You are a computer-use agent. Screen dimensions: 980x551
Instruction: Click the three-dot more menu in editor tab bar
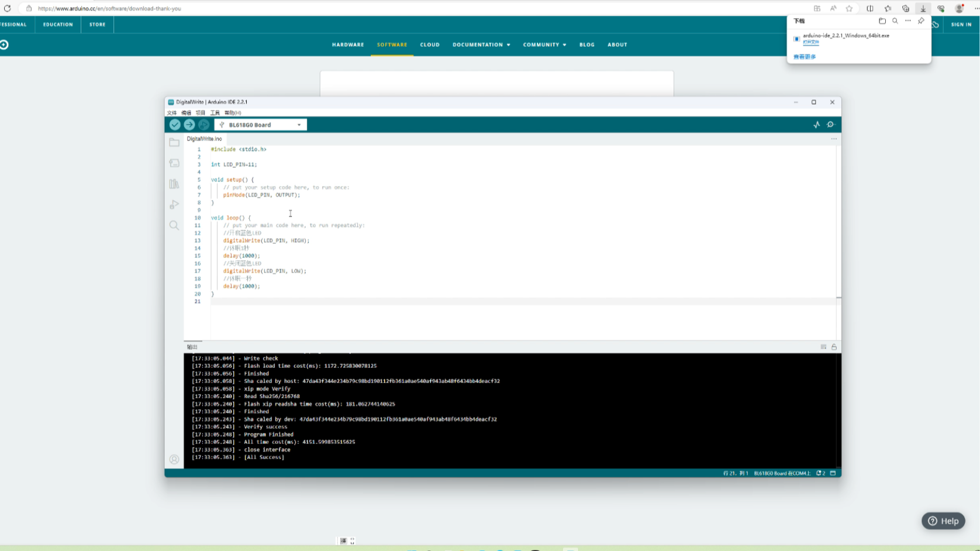click(x=834, y=139)
